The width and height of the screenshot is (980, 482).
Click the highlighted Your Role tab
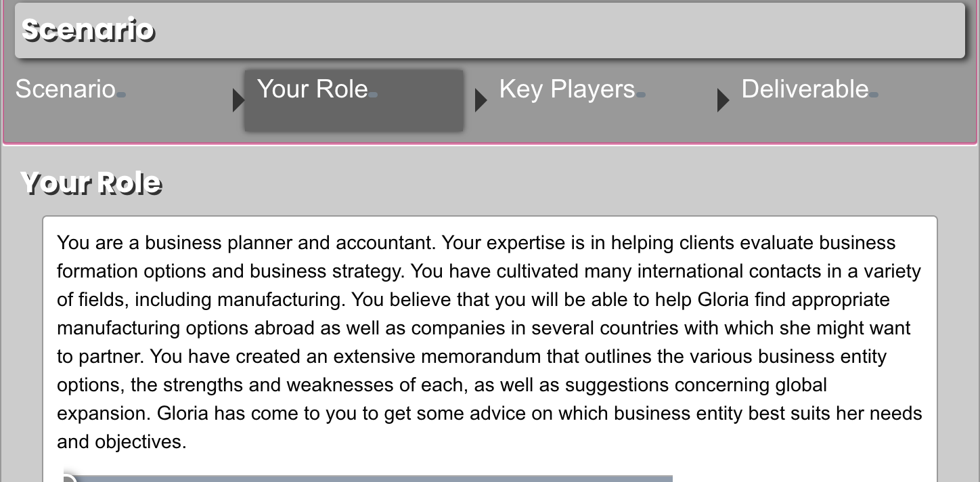coord(312,89)
